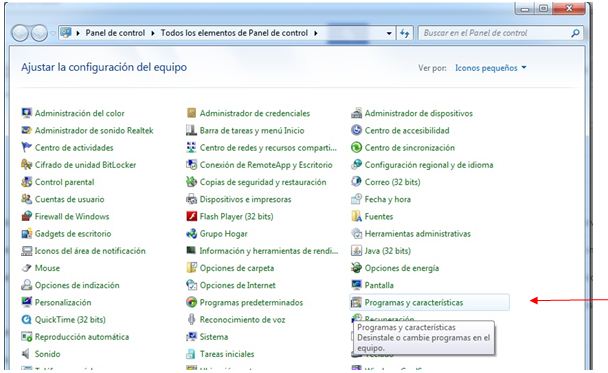The image size is (608, 373).
Task: Open Programas y características link
Action: 414,302
